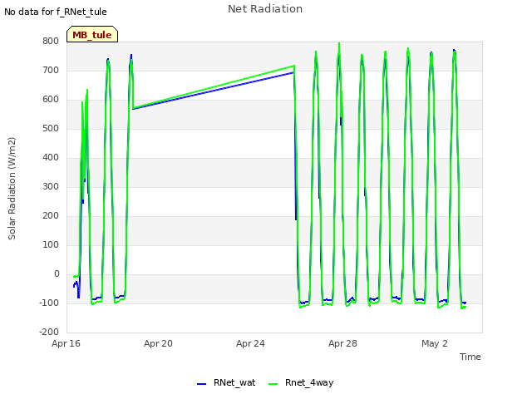Click the 'No data for f_RNet_tule' message
Screen dimensions: 532x399
tap(56, 12)
